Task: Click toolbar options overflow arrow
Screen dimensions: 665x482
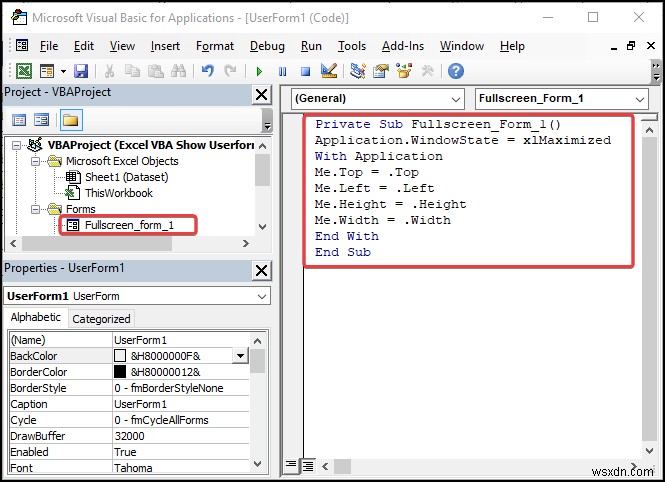Action: [x=656, y=72]
